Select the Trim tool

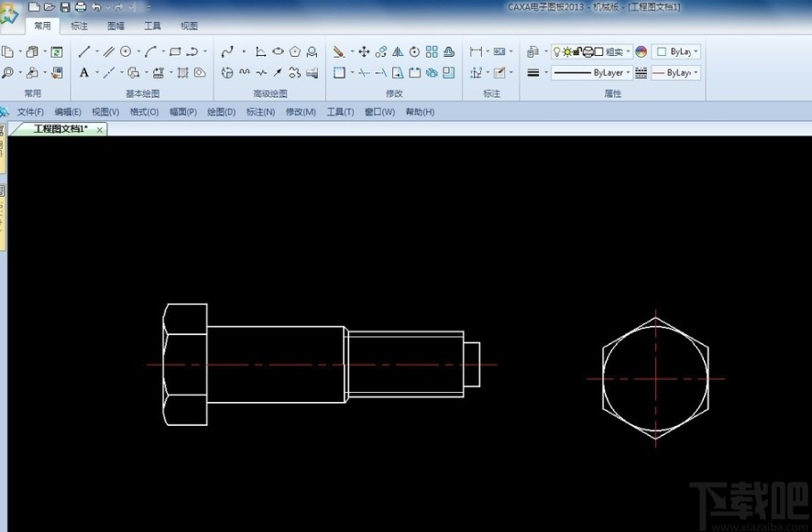(364, 72)
